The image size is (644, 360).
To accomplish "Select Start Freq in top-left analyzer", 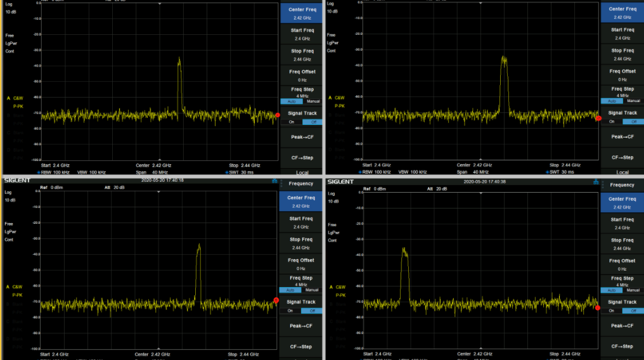I will (302, 34).
